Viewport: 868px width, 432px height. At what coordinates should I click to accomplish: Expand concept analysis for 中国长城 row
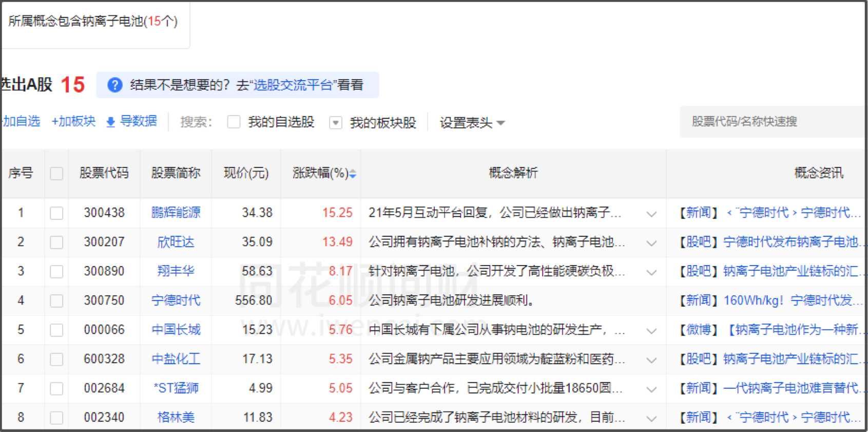(x=651, y=331)
